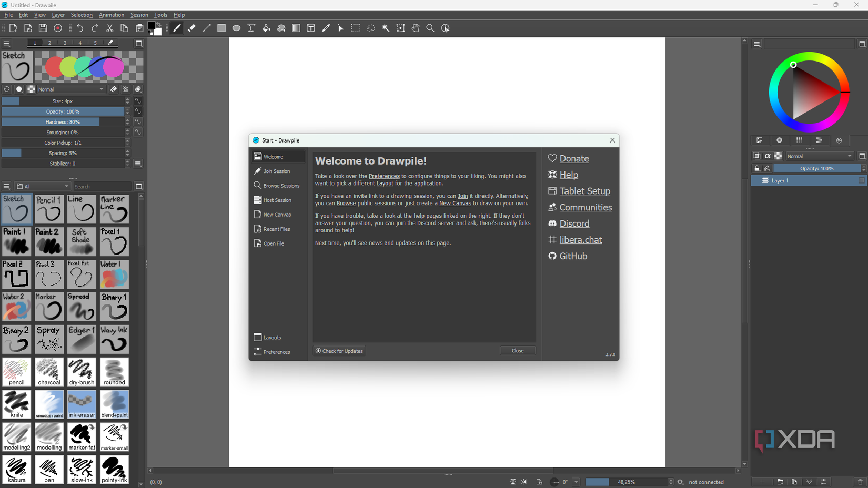Click the Undo arrow in toolbar
This screenshot has height=488, width=868.
pyautogui.click(x=80, y=28)
